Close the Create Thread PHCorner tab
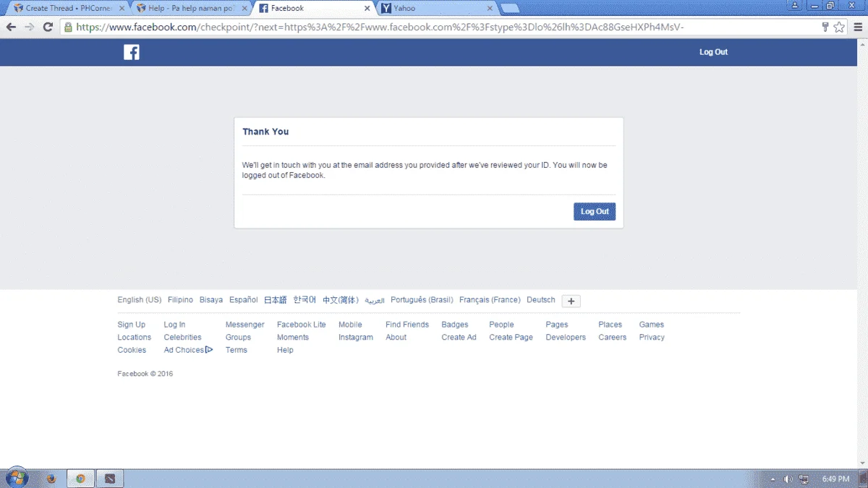The height and width of the screenshot is (488, 868). (122, 9)
